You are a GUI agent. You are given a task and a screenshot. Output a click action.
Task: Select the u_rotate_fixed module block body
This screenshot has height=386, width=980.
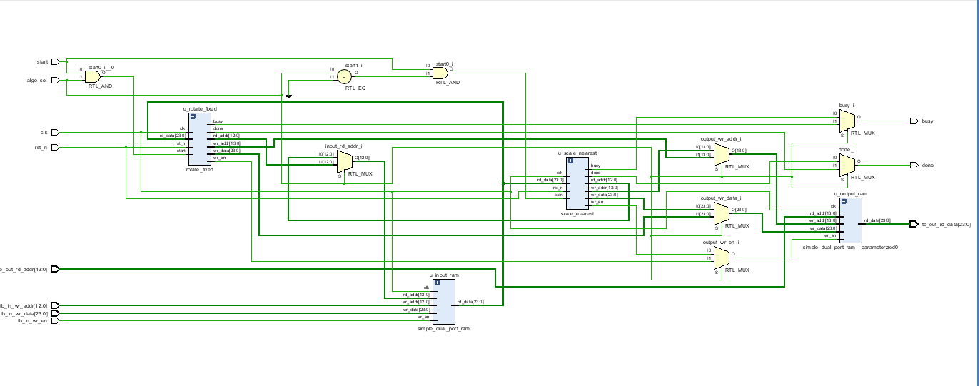(200, 139)
